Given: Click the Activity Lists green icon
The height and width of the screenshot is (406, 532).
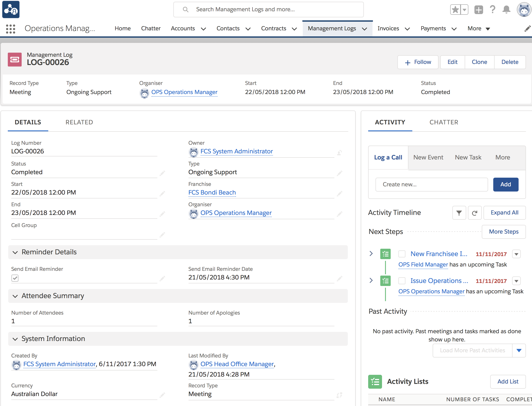Looking at the screenshot, I should [375, 382].
